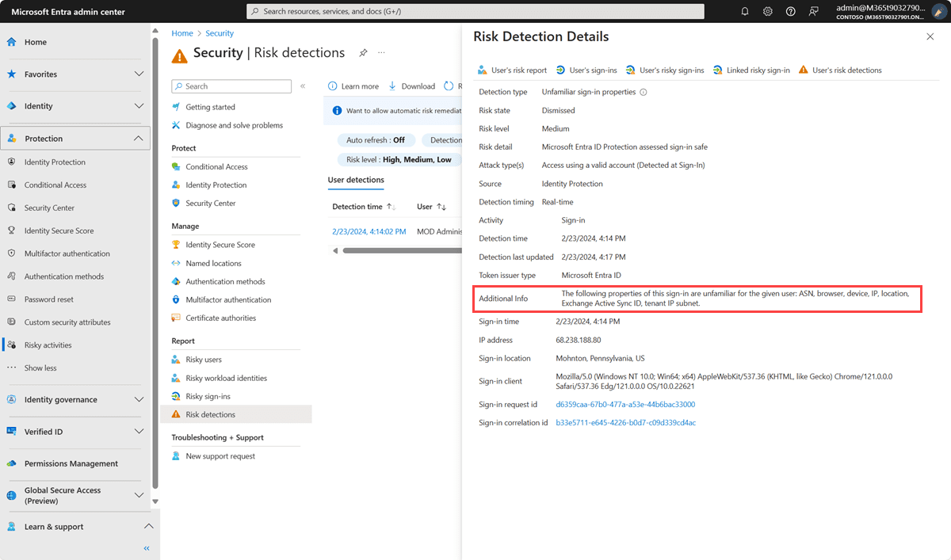Screen dimensions: 951x560
Task: Click Risk level filter pill
Action: 399,159
